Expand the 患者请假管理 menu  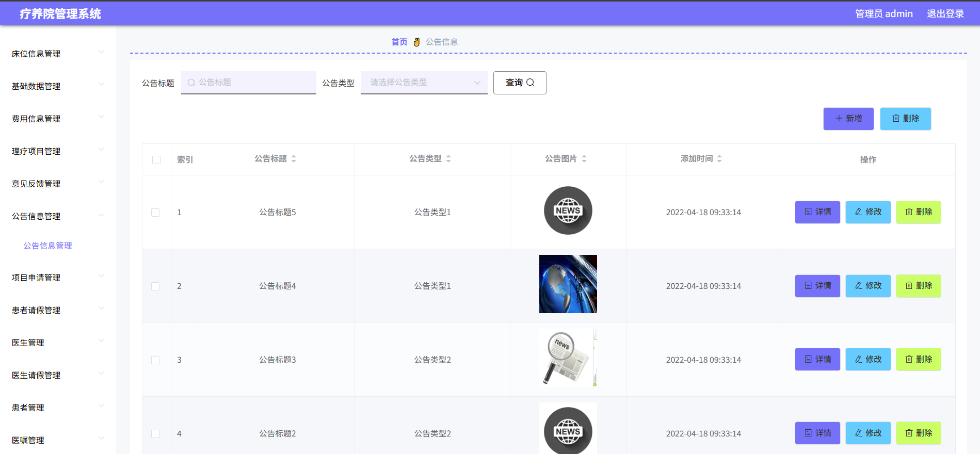[58, 310]
